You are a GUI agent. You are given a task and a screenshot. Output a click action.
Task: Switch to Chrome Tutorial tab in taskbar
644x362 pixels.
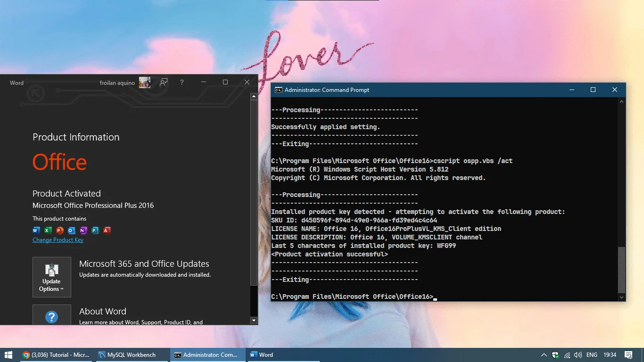click(57, 355)
